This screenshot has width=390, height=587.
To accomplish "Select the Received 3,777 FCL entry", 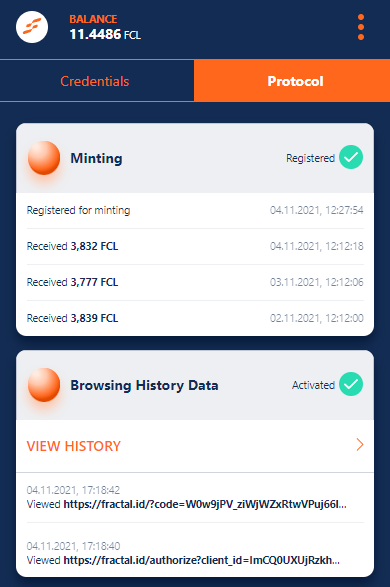I will [195, 282].
